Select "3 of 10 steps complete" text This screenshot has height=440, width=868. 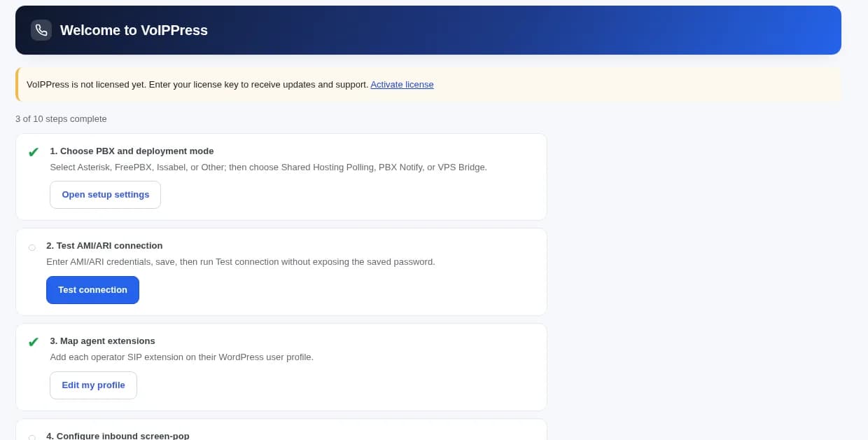(x=61, y=119)
